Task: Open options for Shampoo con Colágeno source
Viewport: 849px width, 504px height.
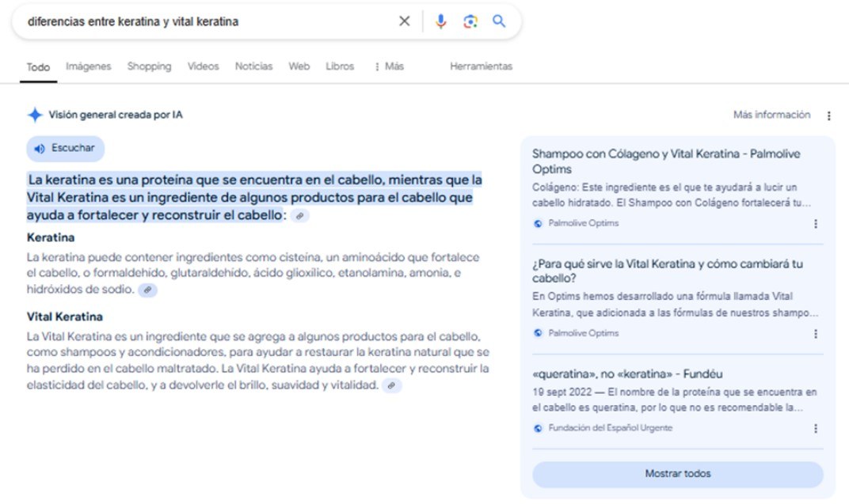Action: pyautogui.click(x=815, y=224)
